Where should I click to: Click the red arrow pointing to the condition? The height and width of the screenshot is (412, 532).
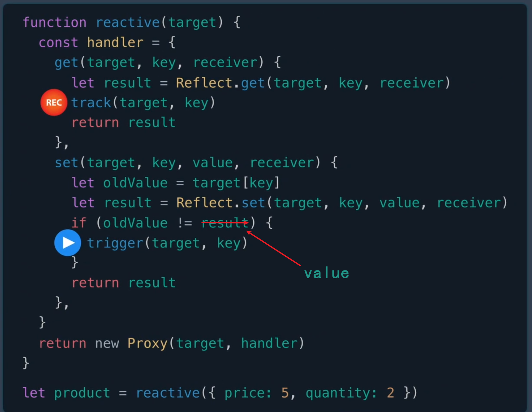273,248
